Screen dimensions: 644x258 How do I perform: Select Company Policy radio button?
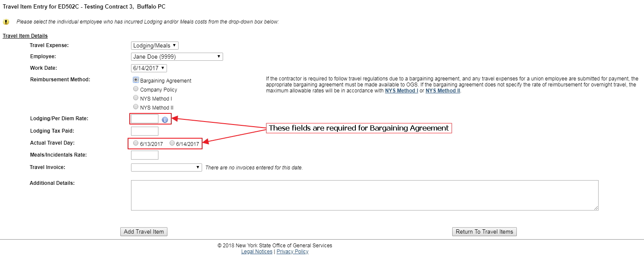[136, 89]
